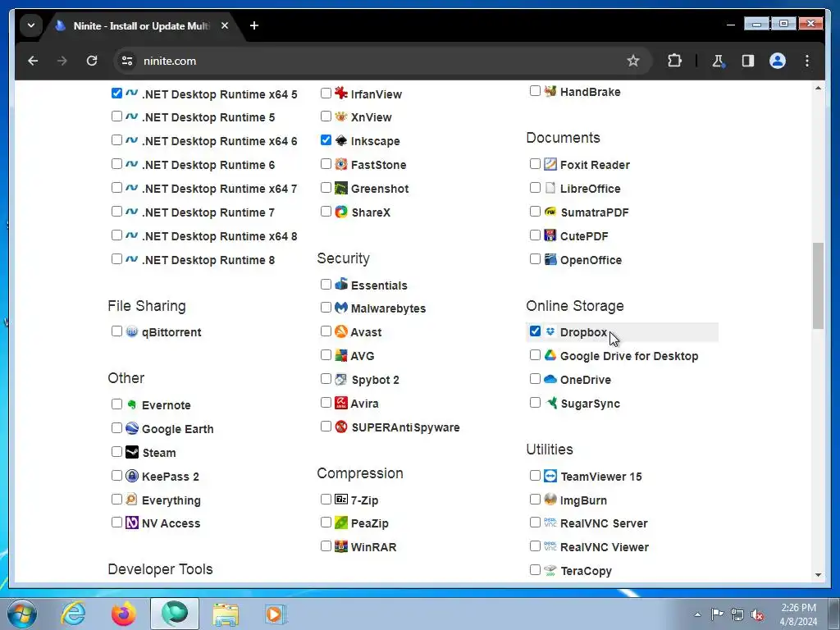Select the Ninite browser tab

[x=143, y=25]
